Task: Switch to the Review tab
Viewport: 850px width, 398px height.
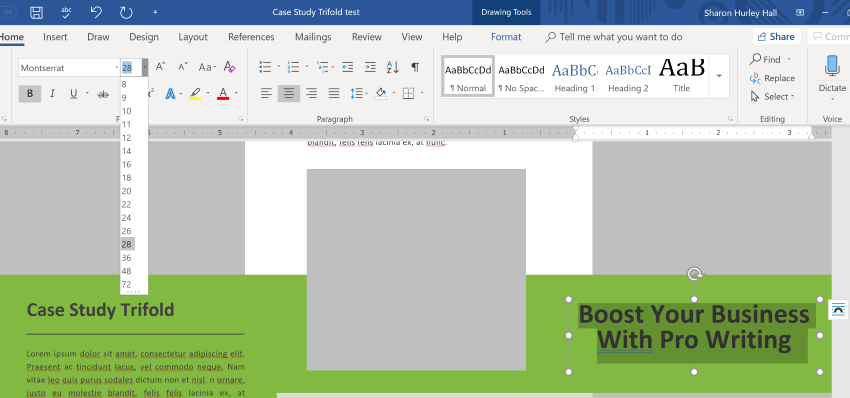Action: coord(366,37)
